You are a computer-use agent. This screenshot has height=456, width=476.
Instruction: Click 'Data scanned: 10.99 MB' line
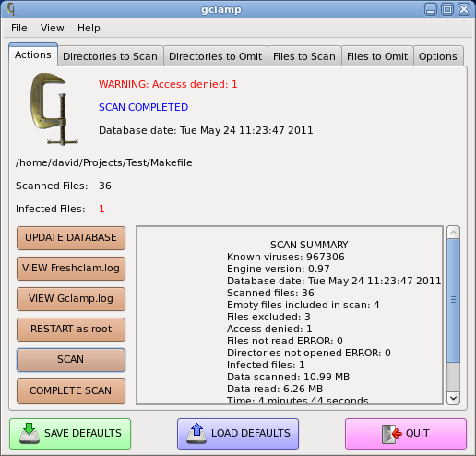[288, 377]
